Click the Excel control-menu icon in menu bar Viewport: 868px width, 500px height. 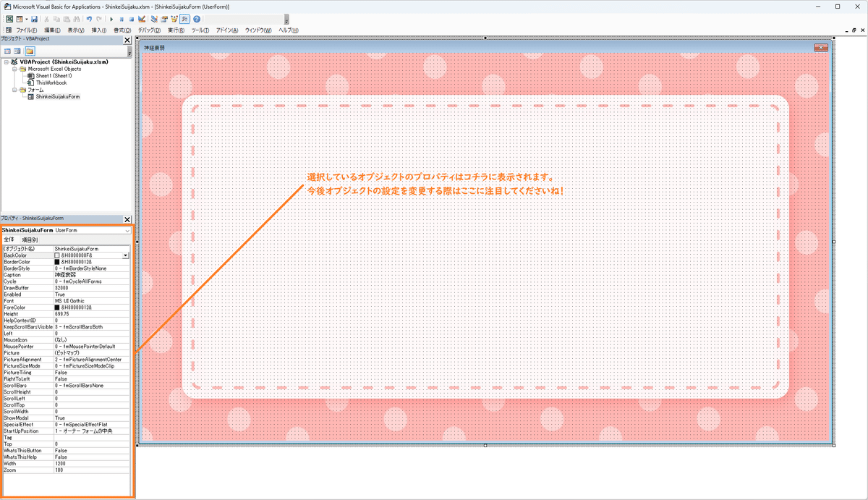[8, 30]
